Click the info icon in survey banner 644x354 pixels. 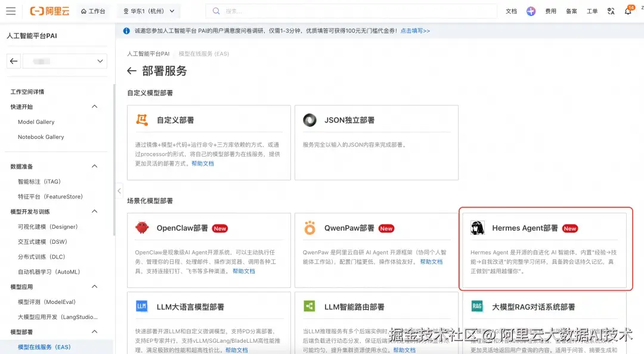point(126,31)
